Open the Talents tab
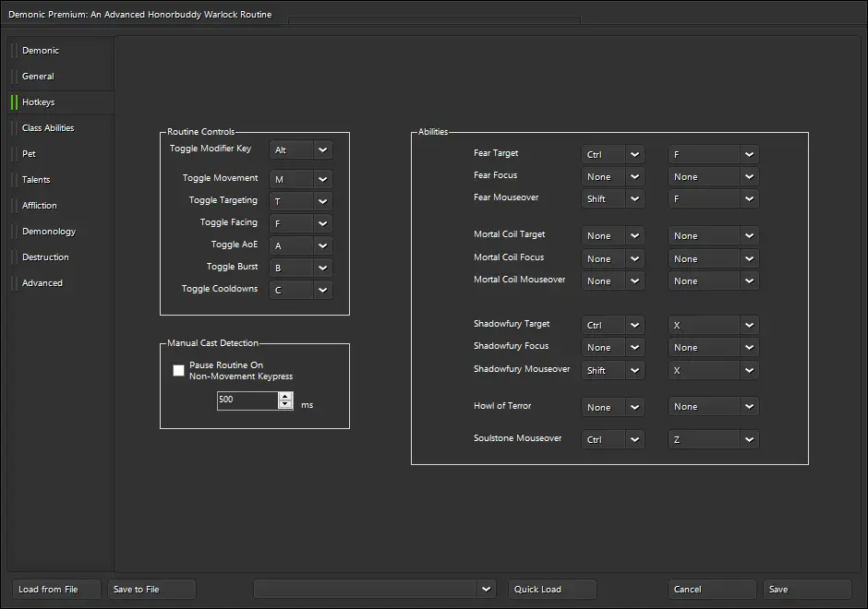868x609 pixels. tap(61, 180)
